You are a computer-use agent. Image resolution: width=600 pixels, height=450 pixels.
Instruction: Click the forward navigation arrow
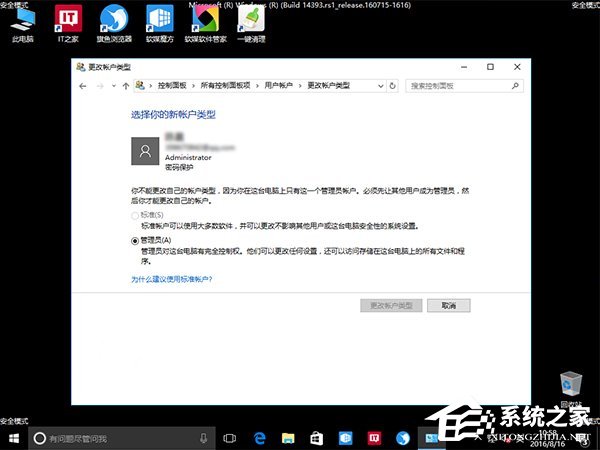coord(100,86)
